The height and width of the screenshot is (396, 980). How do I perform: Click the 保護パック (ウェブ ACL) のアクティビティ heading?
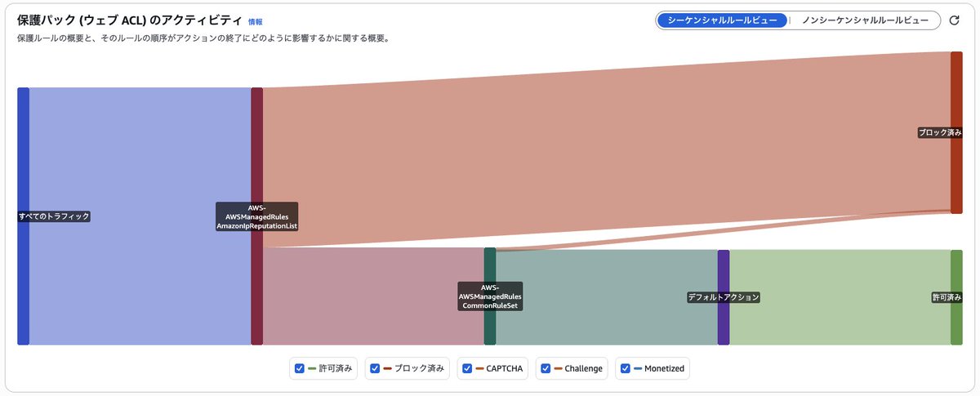pyautogui.click(x=129, y=20)
